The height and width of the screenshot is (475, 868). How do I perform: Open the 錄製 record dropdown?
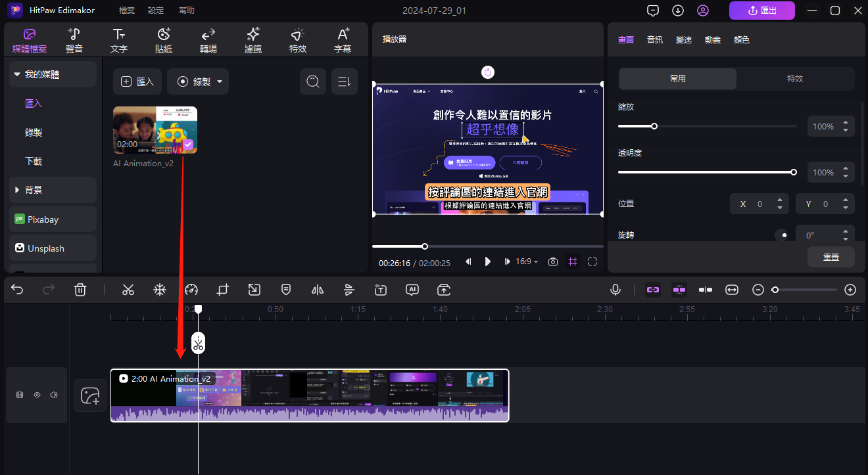[198, 82]
